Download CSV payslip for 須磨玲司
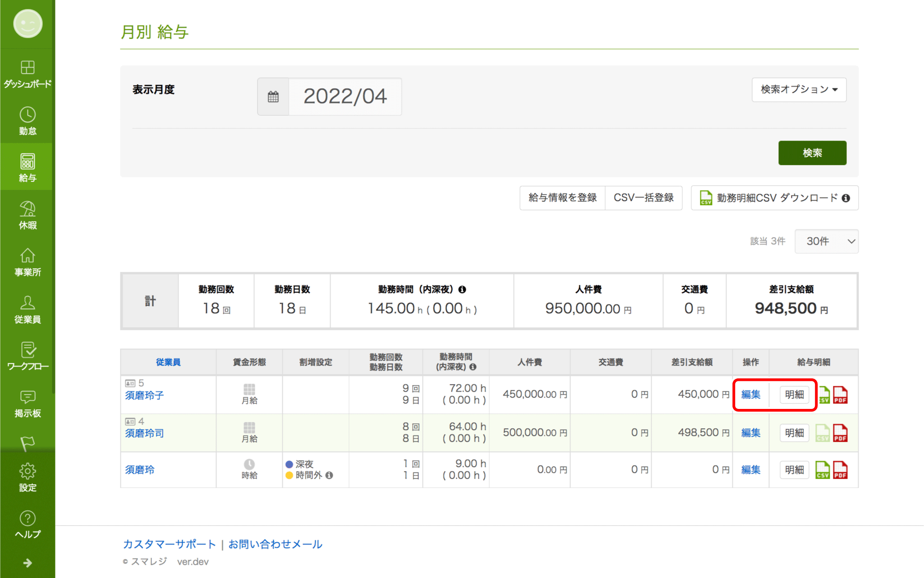 (823, 433)
